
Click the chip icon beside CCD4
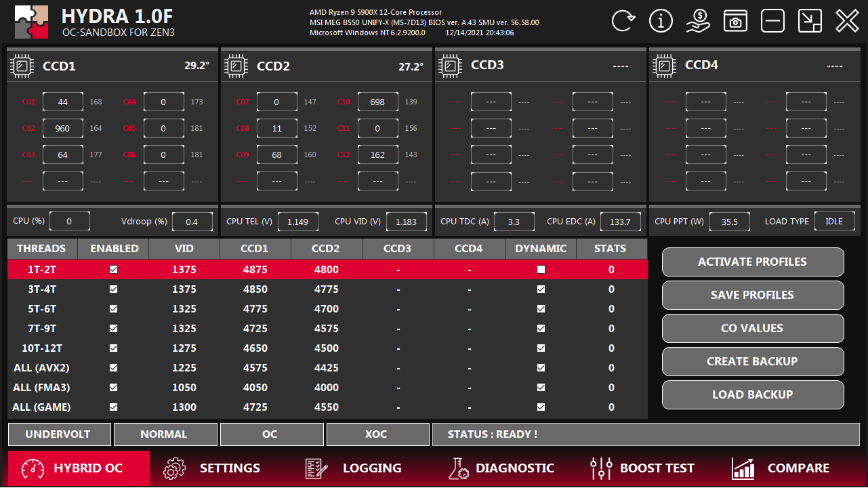coord(665,66)
